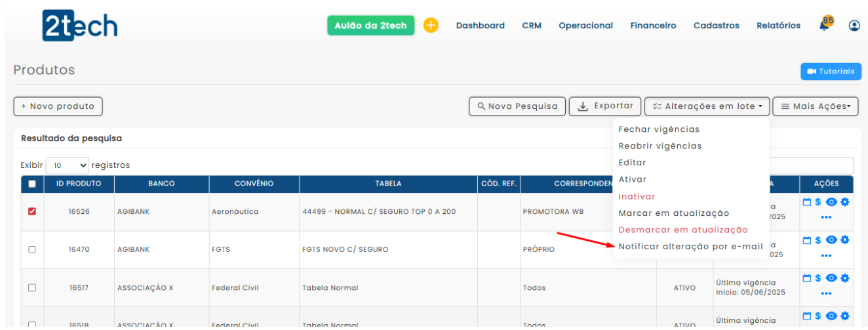868x330 pixels.
Task: Open the Exibir registros count dropdown
Action: [68, 165]
